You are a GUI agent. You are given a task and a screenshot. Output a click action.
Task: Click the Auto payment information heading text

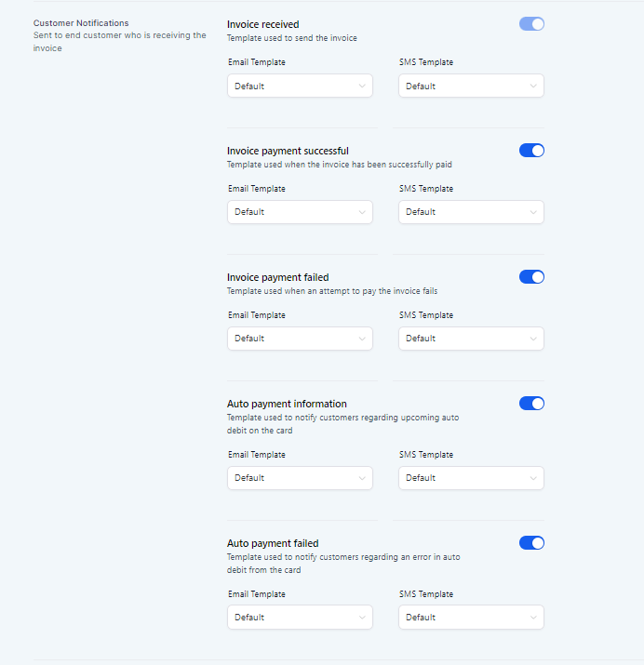tap(287, 404)
